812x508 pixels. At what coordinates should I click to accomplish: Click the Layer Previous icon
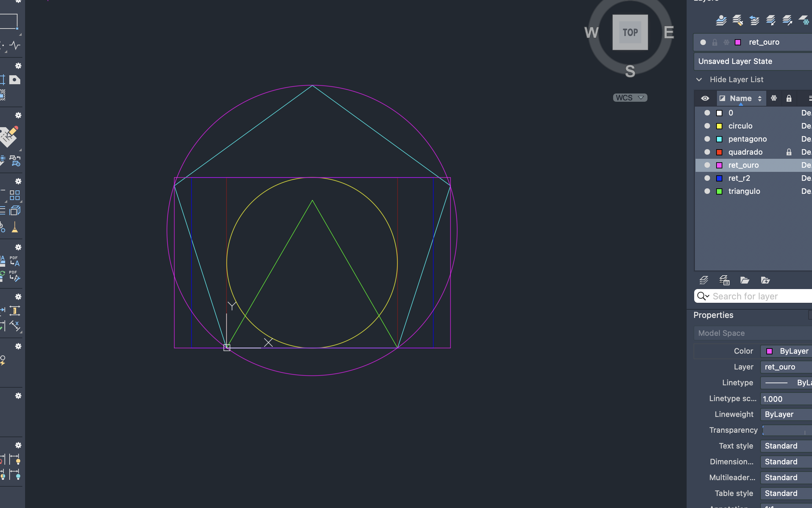(754, 21)
